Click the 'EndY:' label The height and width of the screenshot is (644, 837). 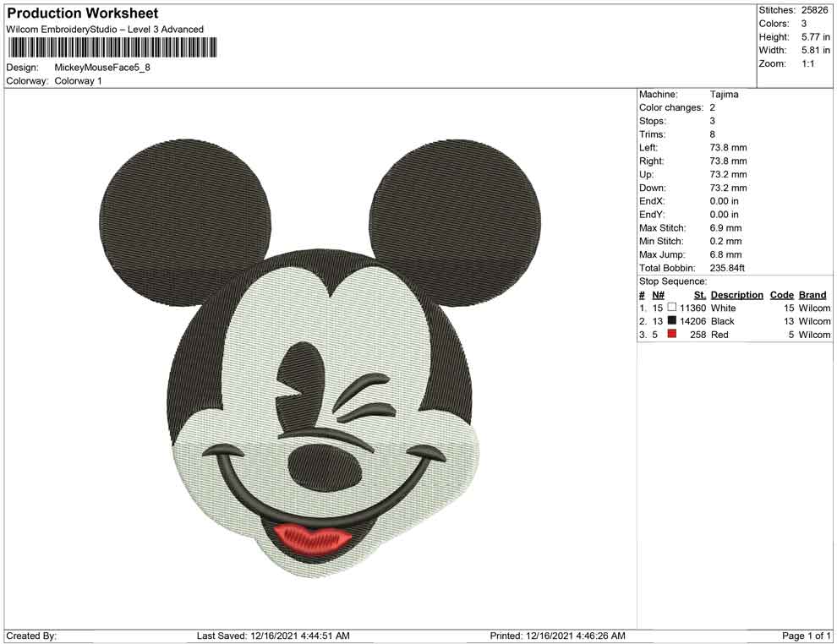pos(652,215)
